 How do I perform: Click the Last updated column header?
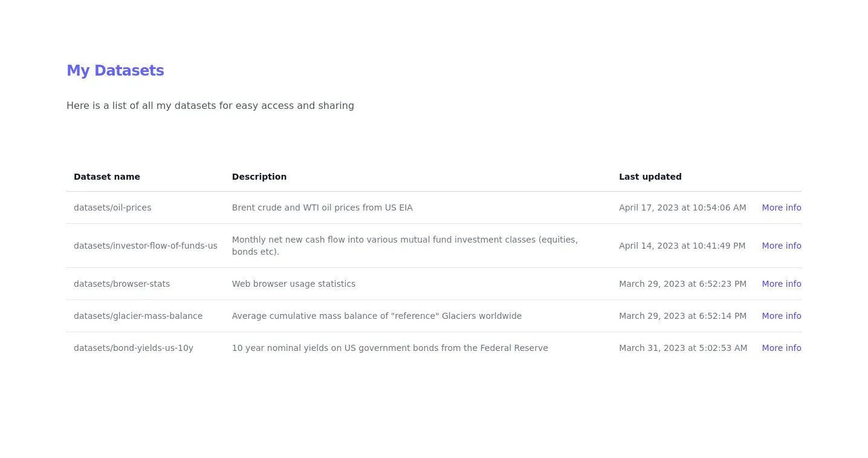tap(650, 177)
